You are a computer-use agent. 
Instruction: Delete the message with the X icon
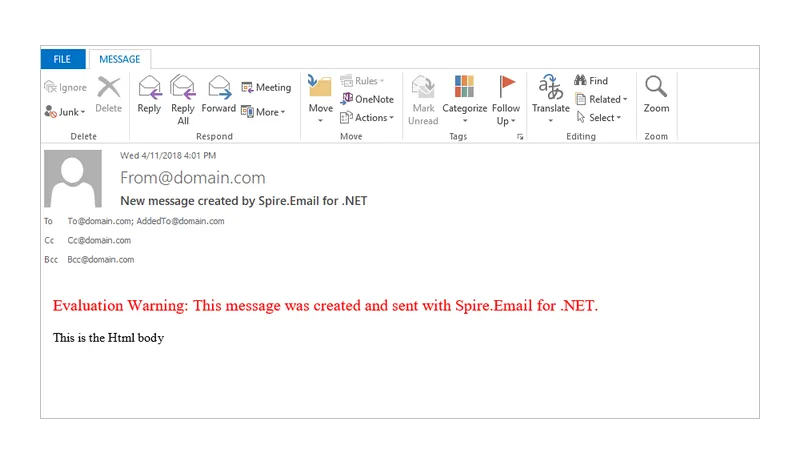click(x=109, y=95)
